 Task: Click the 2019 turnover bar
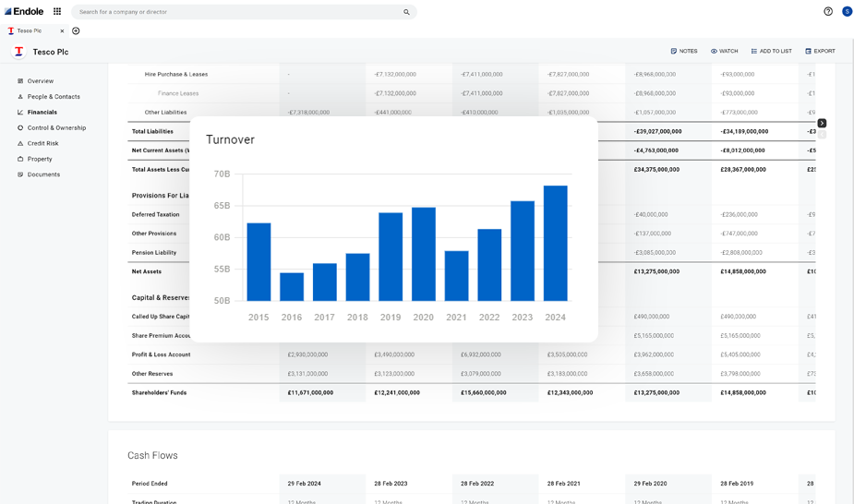(391, 257)
